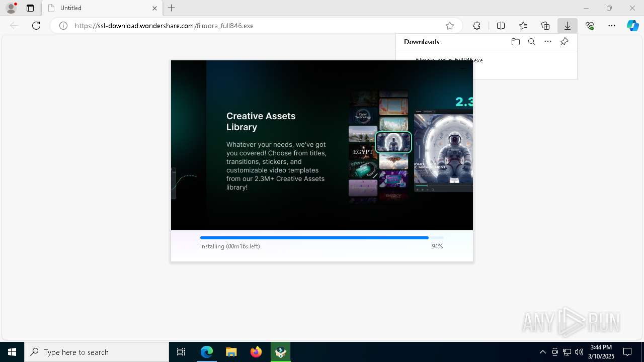Open the volume tray icon

579,352
